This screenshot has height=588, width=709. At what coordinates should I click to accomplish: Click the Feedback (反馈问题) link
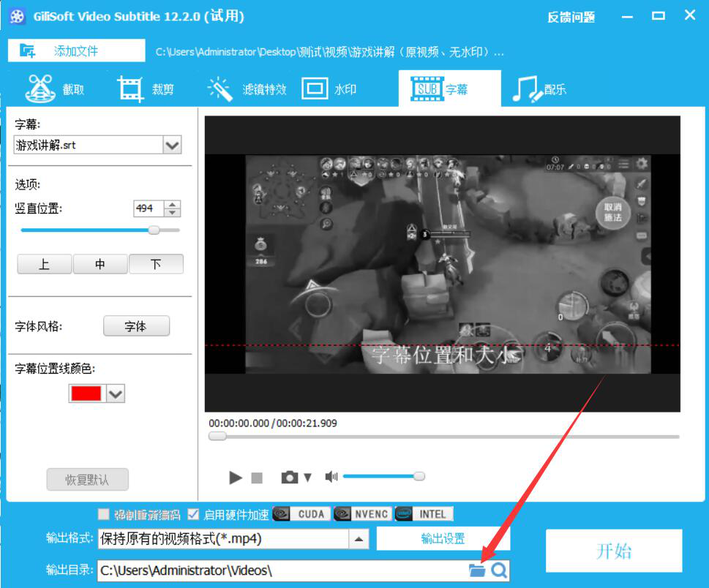click(x=571, y=17)
